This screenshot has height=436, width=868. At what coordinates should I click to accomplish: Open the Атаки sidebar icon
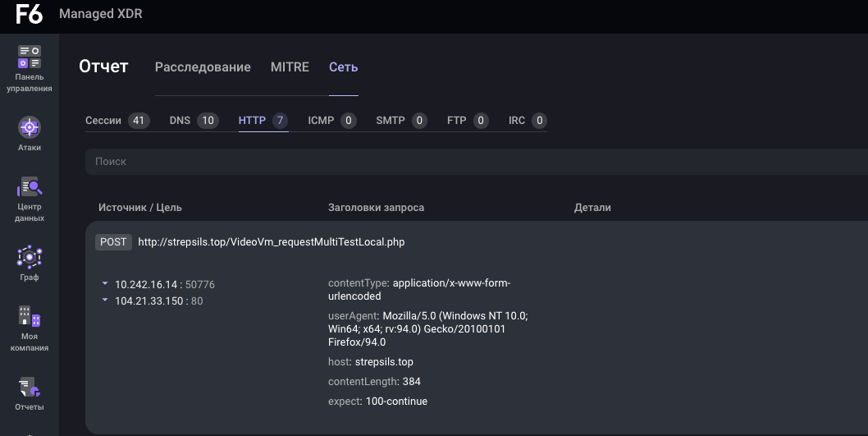pos(30,128)
